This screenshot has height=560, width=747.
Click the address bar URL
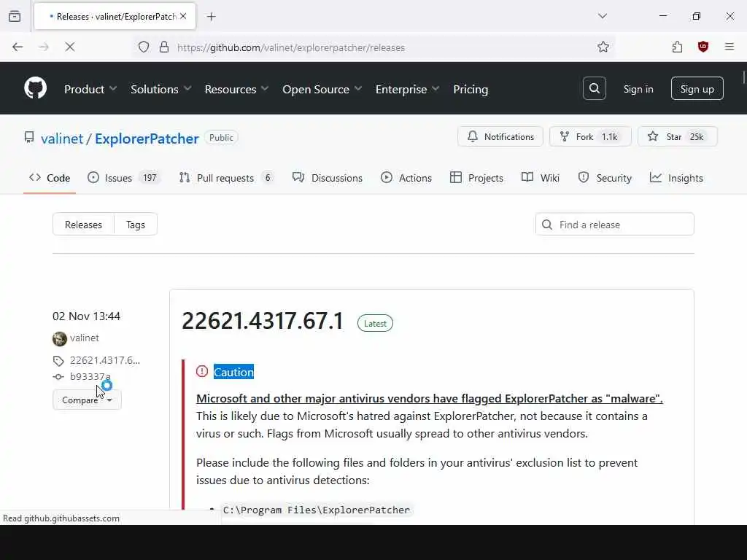pos(290,47)
